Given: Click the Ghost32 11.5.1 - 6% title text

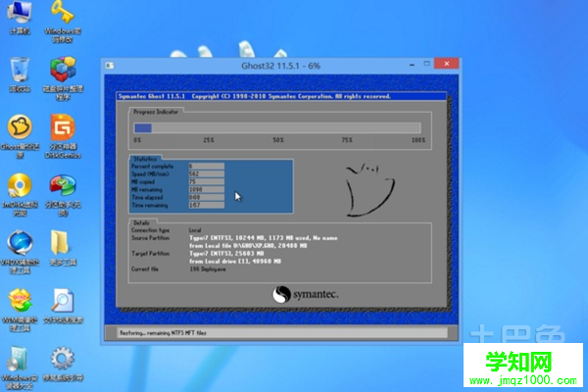Looking at the screenshot, I should point(280,66).
